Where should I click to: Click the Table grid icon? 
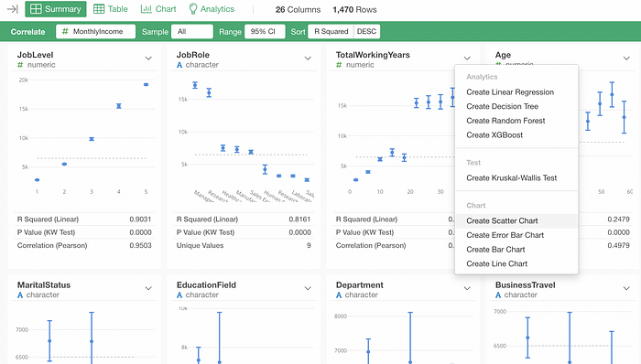[x=99, y=9]
